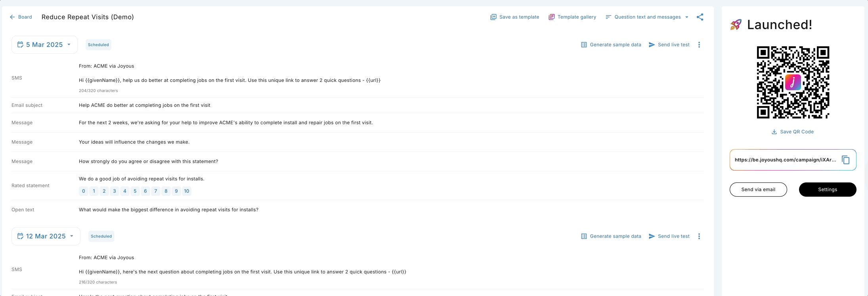Click the campaign URL field
The height and width of the screenshot is (296, 868).
(785, 160)
